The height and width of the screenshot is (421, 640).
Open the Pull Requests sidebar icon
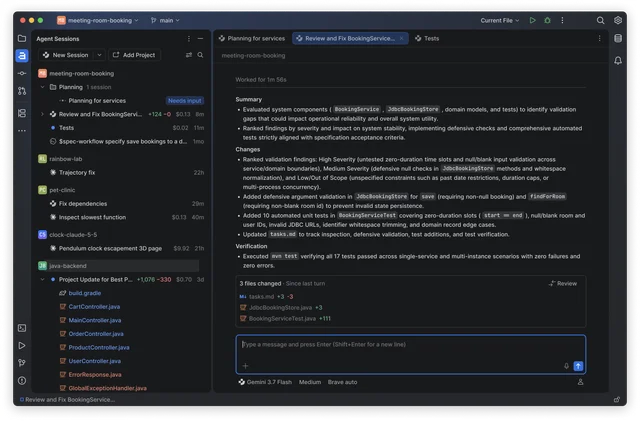pos(22,91)
